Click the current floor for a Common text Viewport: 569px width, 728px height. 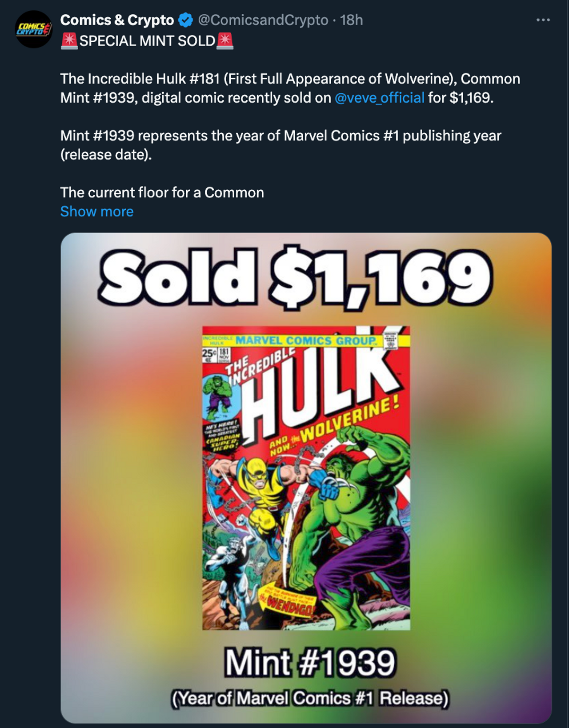[162, 192]
